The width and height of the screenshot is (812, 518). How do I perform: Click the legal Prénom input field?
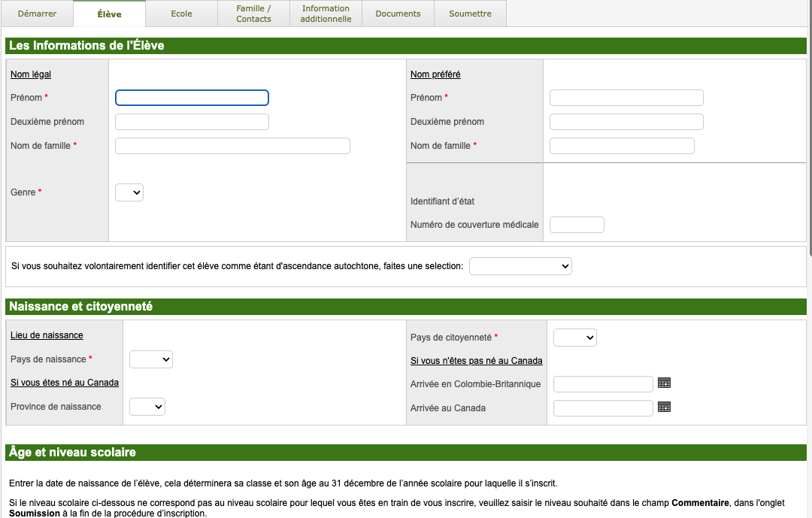coord(192,98)
